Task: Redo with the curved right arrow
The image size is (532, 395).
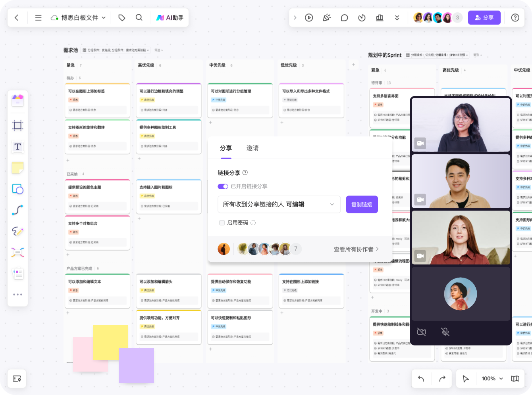Action: 442,379
